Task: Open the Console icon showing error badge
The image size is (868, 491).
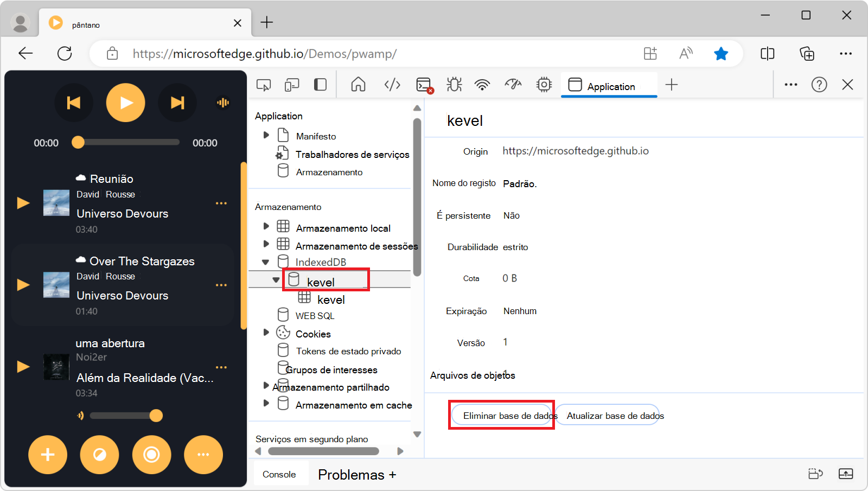Action: point(424,85)
